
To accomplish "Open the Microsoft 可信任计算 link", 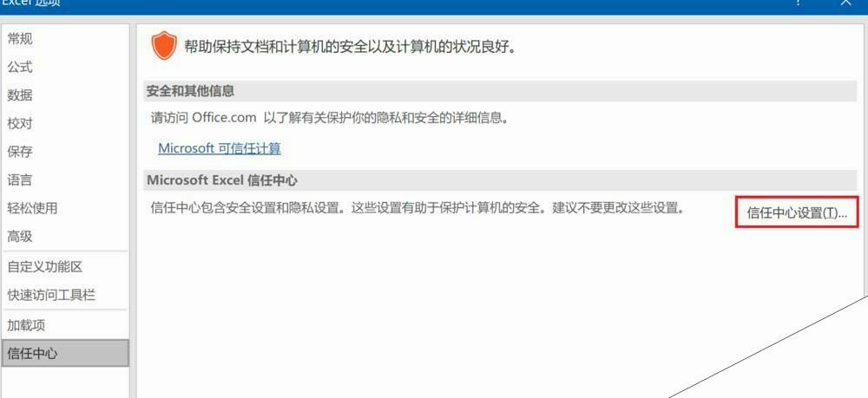I will pos(220,148).
